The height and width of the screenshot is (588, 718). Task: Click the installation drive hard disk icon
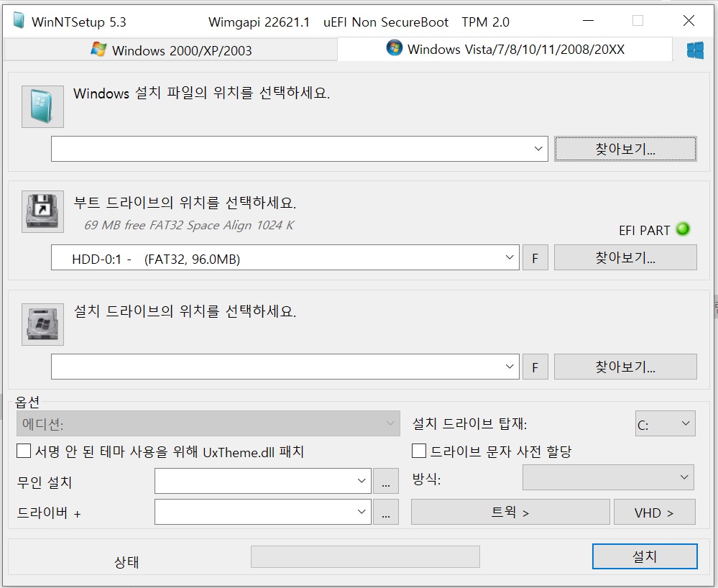pos(42,324)
